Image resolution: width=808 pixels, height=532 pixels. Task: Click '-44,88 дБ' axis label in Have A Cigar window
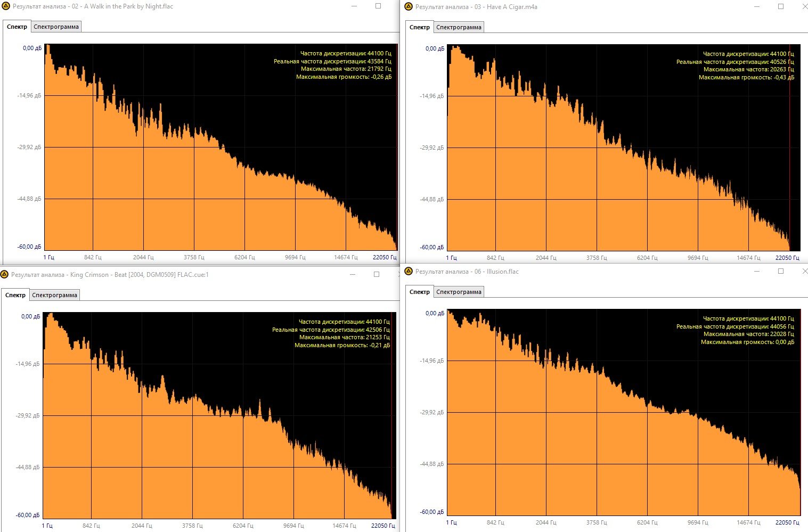pos(432,199)
